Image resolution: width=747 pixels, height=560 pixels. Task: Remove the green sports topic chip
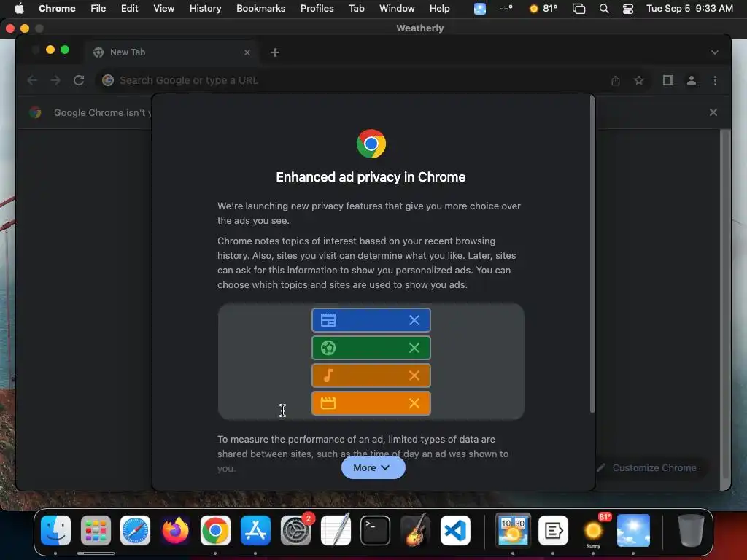[414, 348]
